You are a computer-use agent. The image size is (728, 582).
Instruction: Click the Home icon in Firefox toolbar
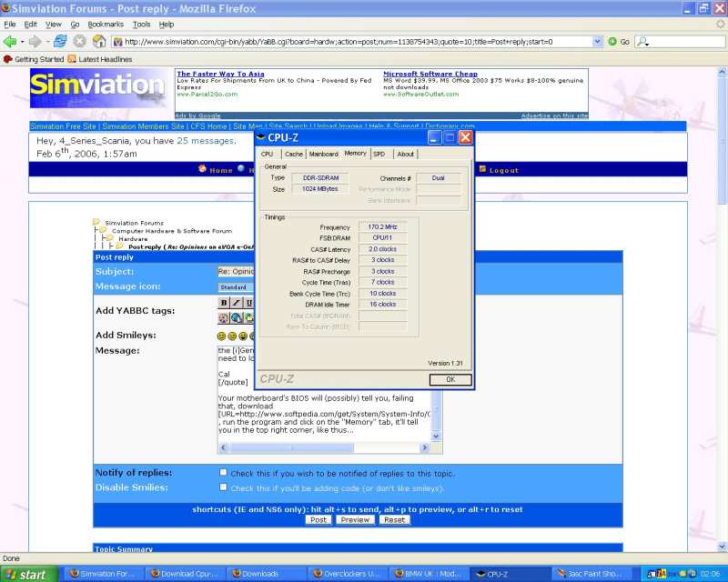coord(99,41)
